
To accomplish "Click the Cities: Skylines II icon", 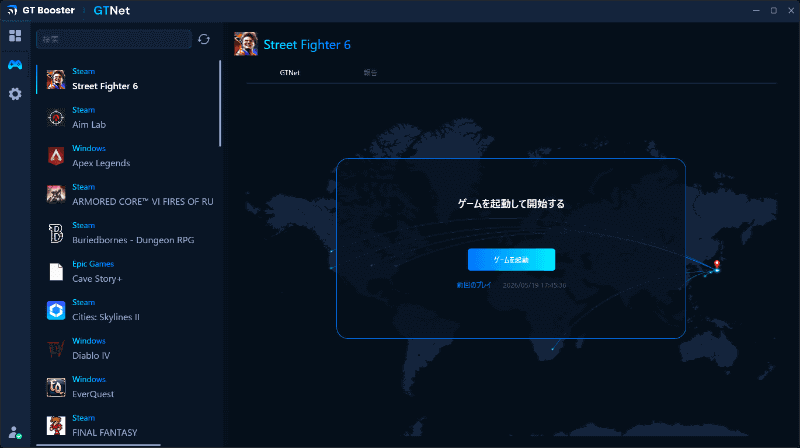I will [x=56, y=310].
